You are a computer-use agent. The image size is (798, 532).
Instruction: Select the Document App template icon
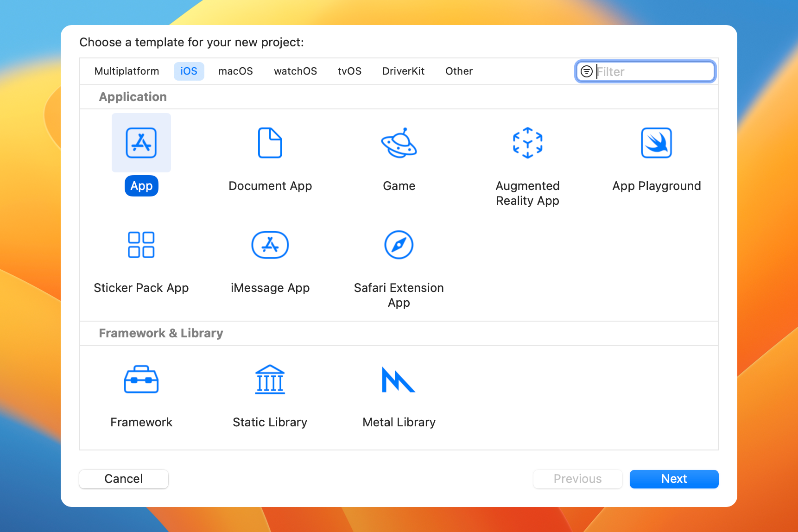coord(270,143)
